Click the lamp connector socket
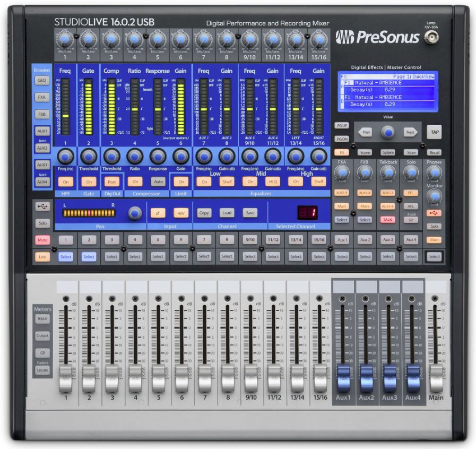Viewport: 476px width, 449px height. (431, 37)
